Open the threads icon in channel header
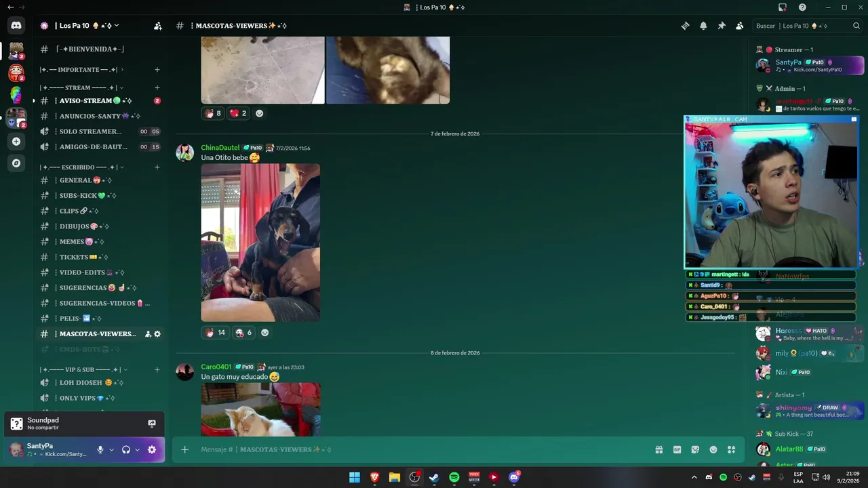The height and width of the screenshot is (488, 868). click(685, 26)
